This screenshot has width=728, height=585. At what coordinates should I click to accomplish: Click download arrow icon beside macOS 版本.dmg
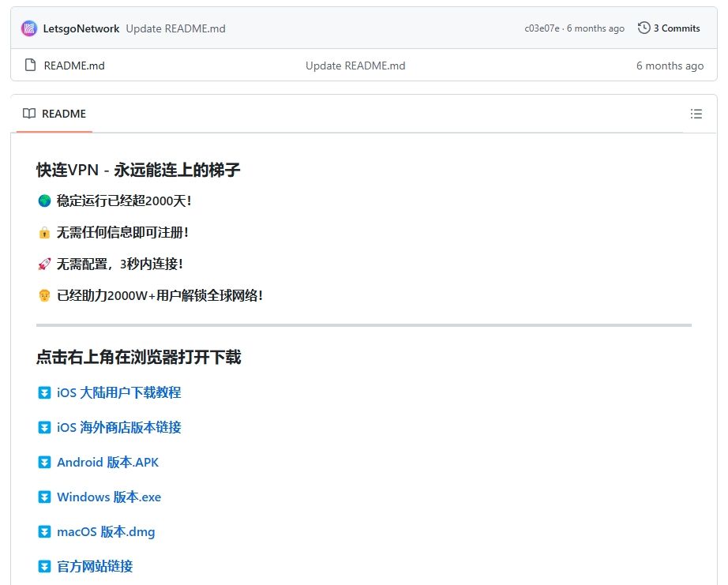click(44, 532)
